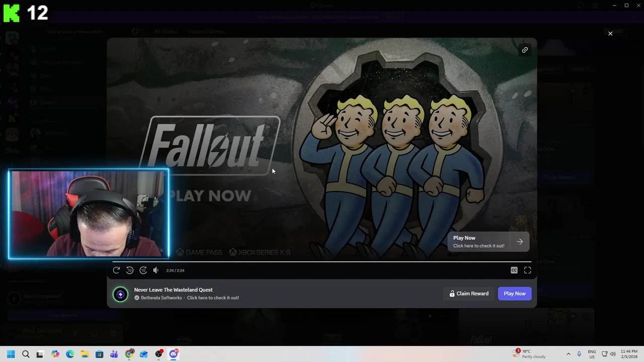Click the green K channel logo
Image resolution: width=644 pixels, height=362 pixels.
[x=11, y=13]
